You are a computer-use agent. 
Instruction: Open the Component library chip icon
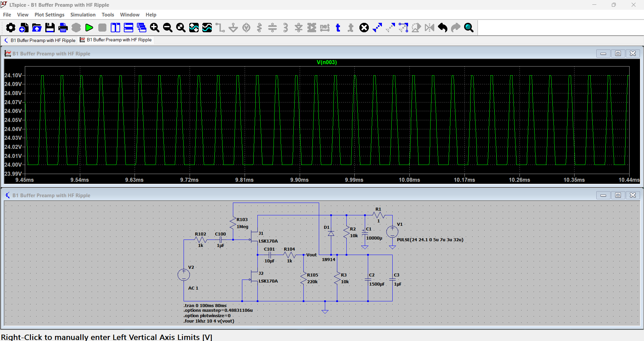(312, 28)
